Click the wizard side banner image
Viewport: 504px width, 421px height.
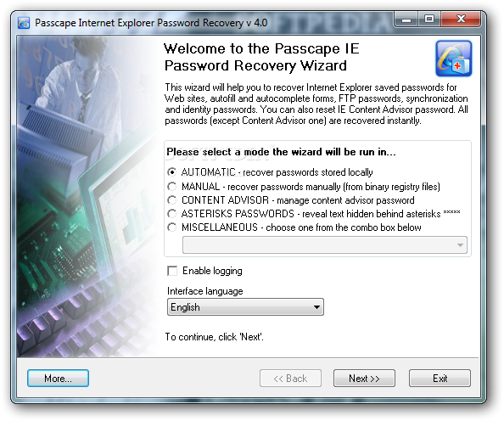pos(88,196)
